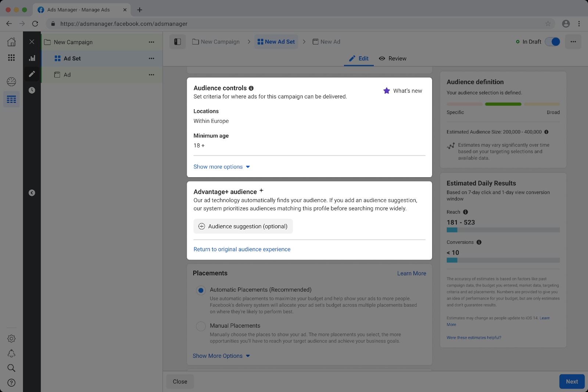The height and width of the screenshot is (392, 588).
Task: Select New Ad Set breadcrumb
Action: 276,42
